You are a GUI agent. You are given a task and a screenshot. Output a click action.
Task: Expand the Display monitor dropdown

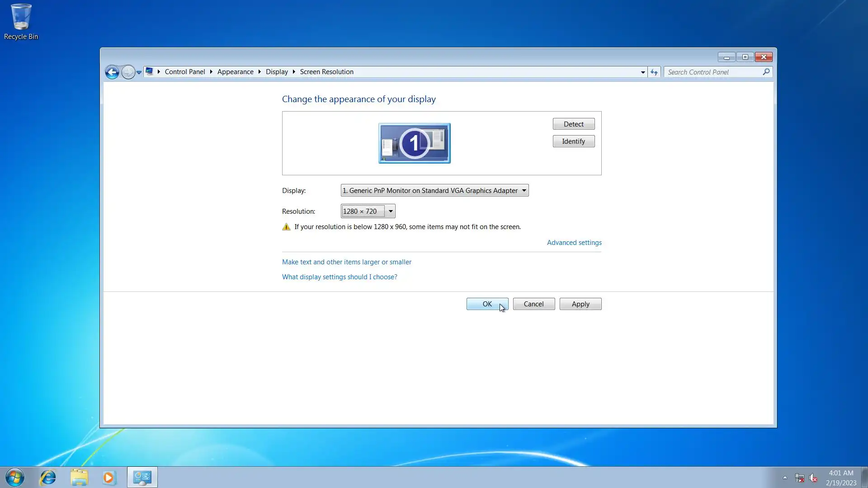524,191
